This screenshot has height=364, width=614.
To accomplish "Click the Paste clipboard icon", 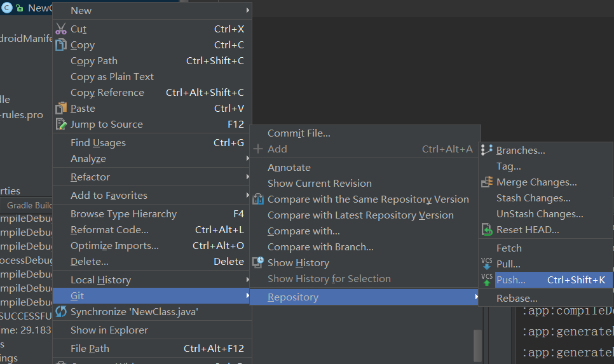I will click(x=61, y=108).
